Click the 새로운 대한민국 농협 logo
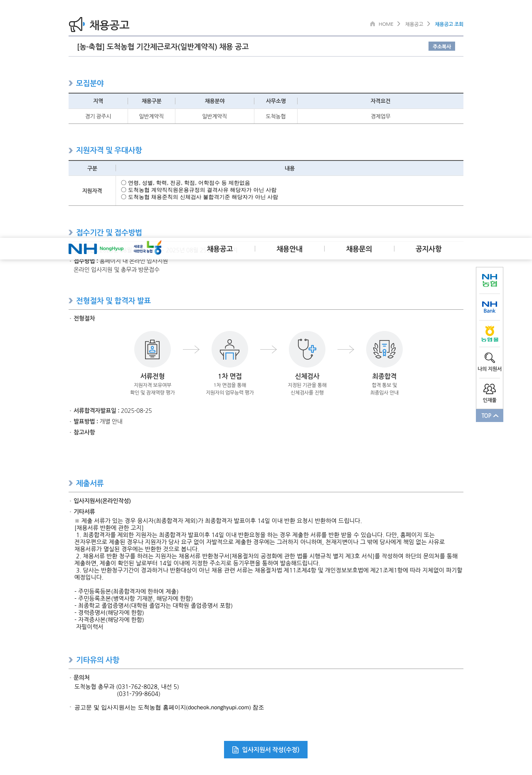 coord(148,248)
